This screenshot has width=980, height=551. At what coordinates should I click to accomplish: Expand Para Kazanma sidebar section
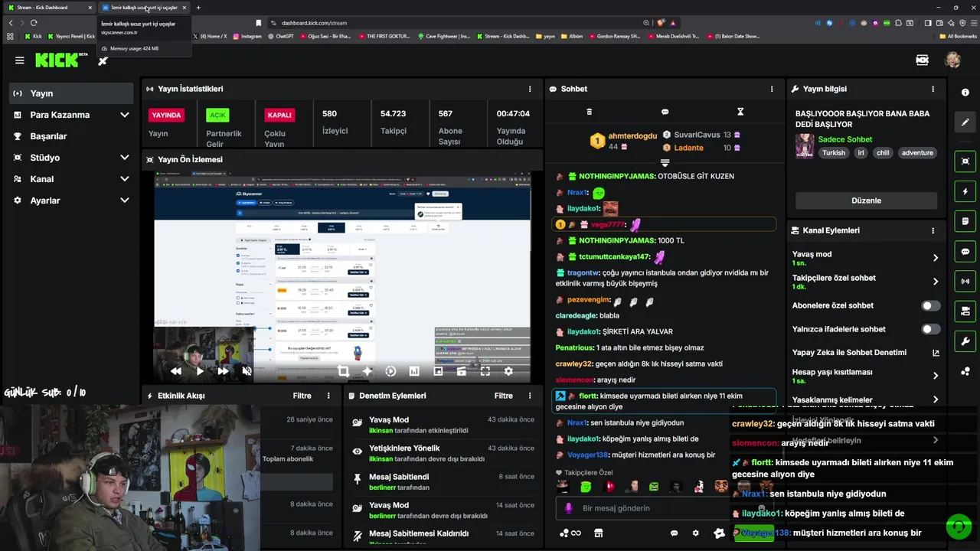coord(125,115)
